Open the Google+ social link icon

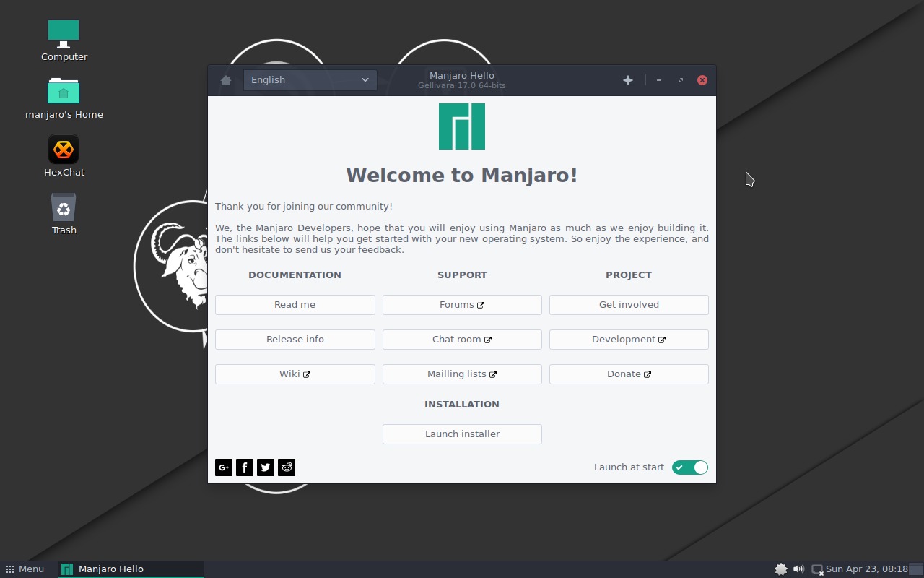[224, 467]
